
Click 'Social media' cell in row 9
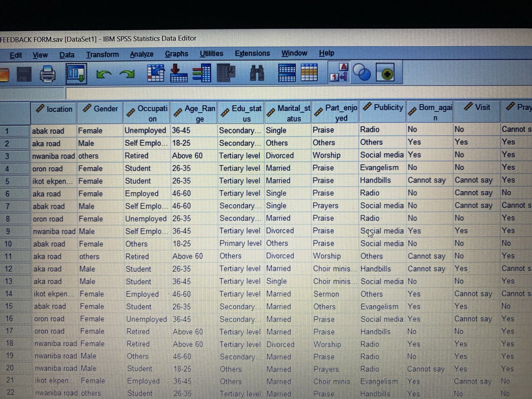coord(383,231)
